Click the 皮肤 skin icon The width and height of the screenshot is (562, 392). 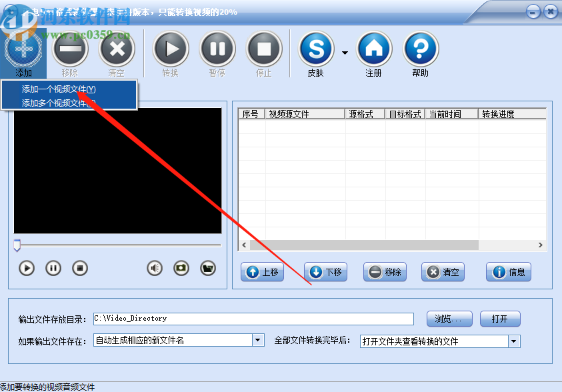[x=316, y=49]
